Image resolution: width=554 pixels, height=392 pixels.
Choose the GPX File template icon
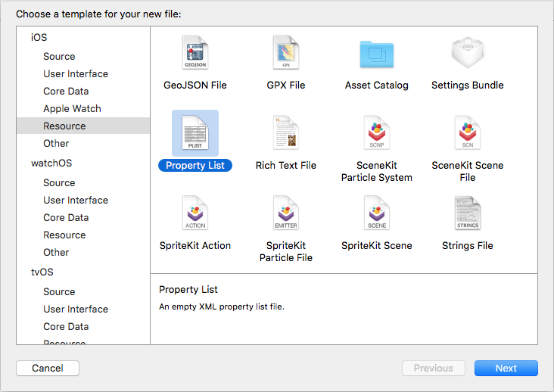[286, 52]
